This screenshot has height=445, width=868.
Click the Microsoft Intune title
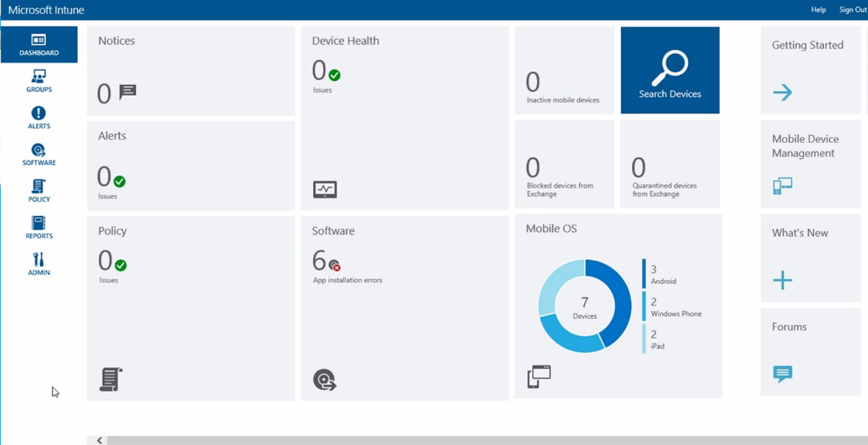[x=46, y=10]
